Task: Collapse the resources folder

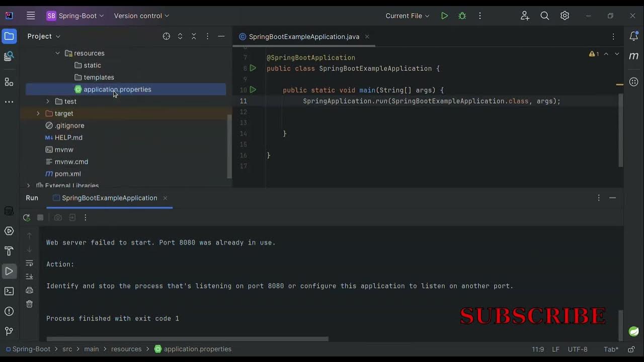Action: click(57, 53)
